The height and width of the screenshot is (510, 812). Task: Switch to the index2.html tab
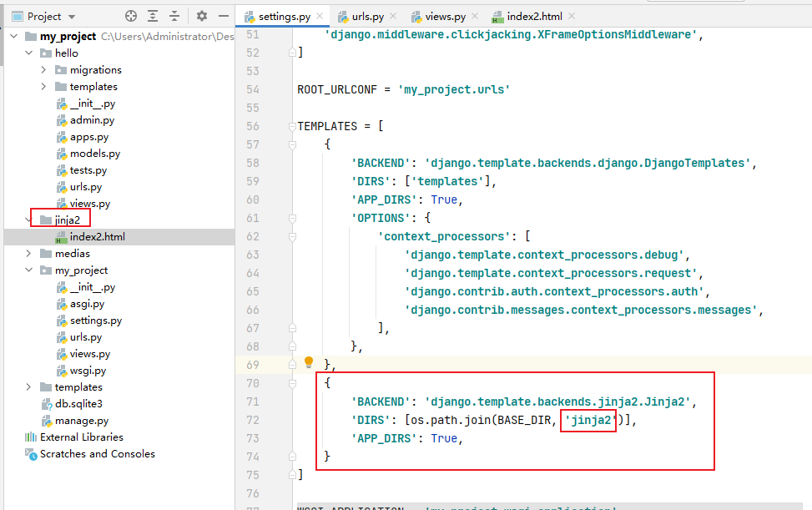(534, 17)
